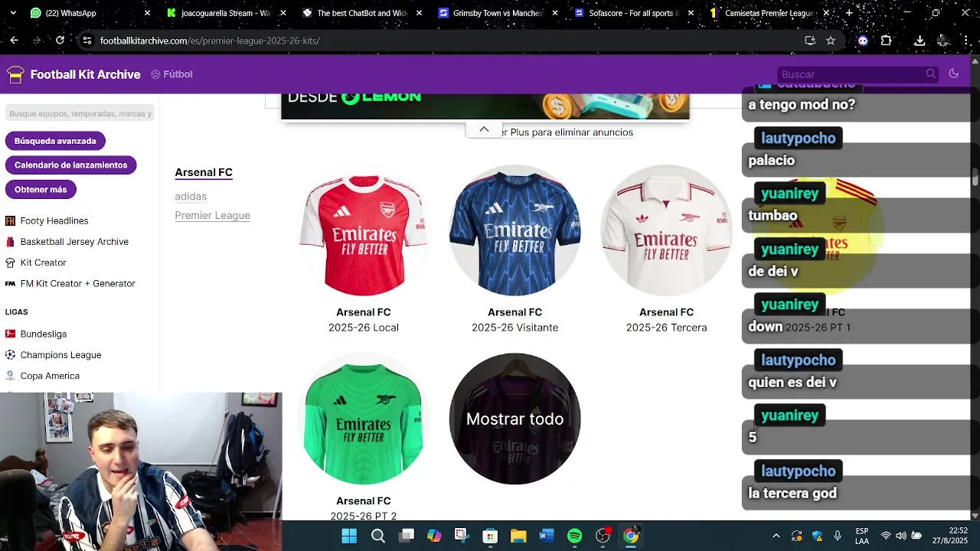The height and width of the screenshot is (551, 980).
Task: Switch to joacoguarella Stream tab
Action: 226,13
